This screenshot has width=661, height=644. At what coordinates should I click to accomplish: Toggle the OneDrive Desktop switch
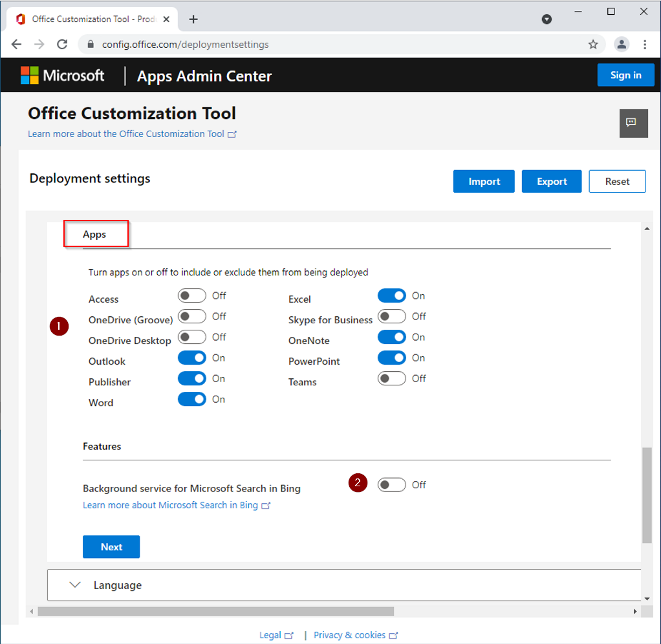(192, 337)
